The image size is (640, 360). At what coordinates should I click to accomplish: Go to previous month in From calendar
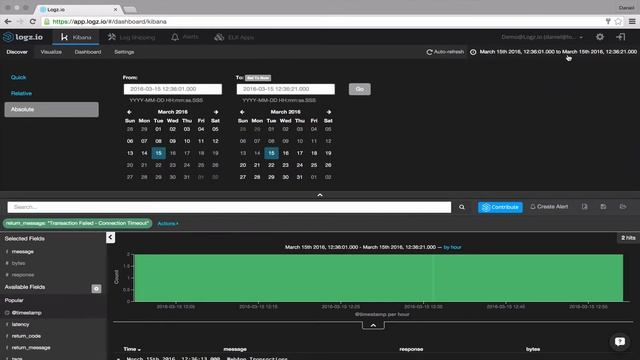pyautogui.click(x=129, y=112)
